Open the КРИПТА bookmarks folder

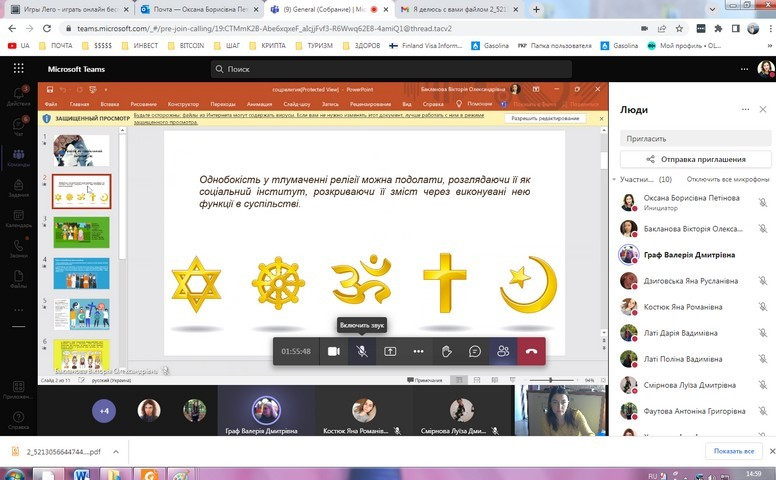[x=267, y=46]
